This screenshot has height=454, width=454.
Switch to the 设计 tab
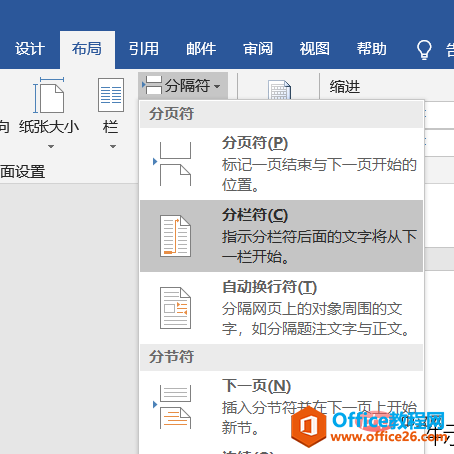coord(30,49)
